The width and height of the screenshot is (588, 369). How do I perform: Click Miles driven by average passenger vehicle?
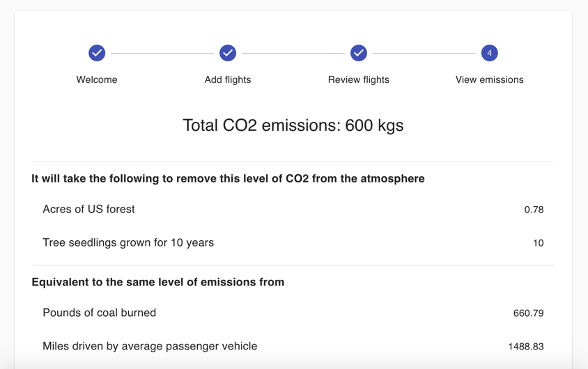[x=150, y=346]
